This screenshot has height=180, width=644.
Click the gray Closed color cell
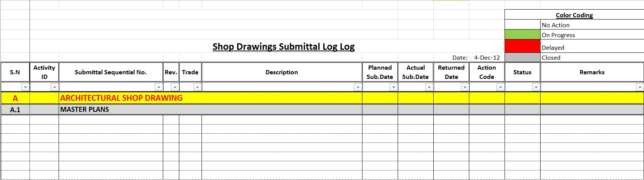(x=522, y=57)
